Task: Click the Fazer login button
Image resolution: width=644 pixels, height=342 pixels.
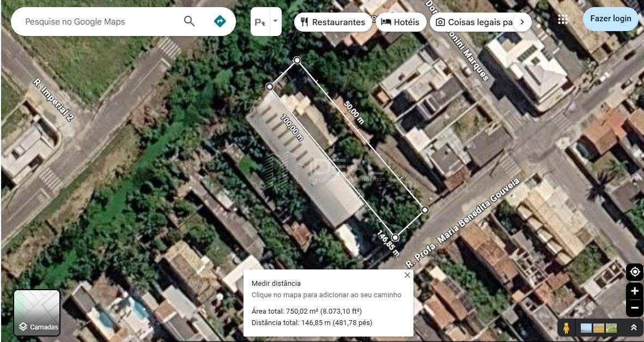Action: pos(611,19)
